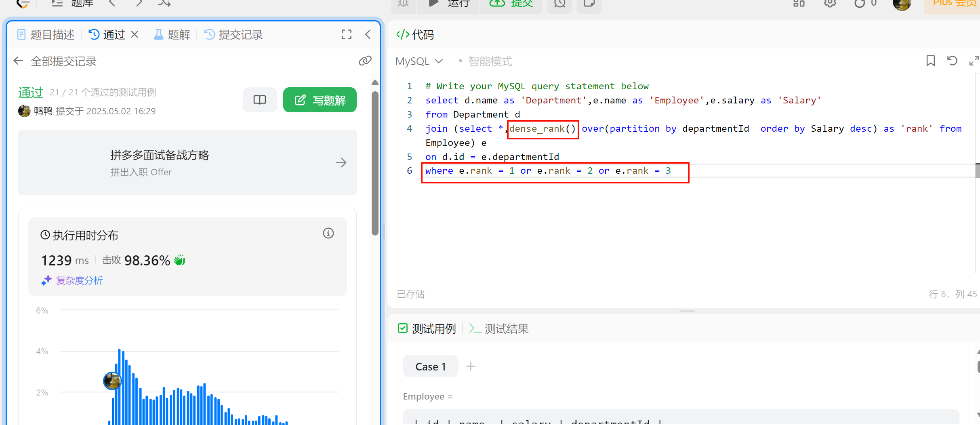Image resolution: width=980 pixels, height=425 pixels.
Task: Switch to the 提交记录 tab
Action: 233,35
